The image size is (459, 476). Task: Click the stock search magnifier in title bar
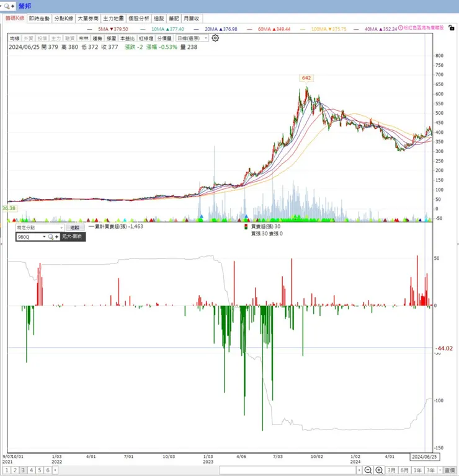tap(7, 6)
